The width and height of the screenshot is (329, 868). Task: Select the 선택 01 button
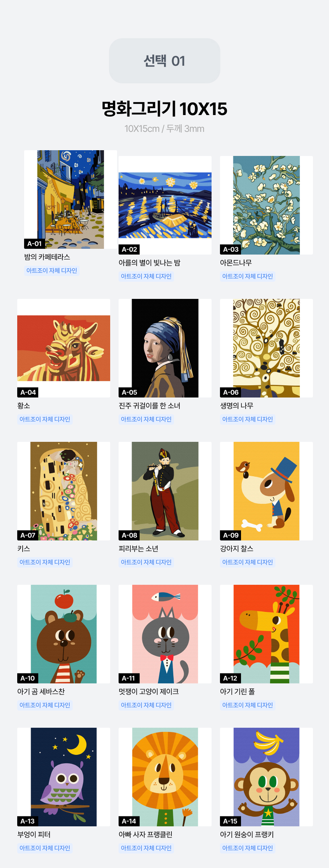tap(164, 61)
